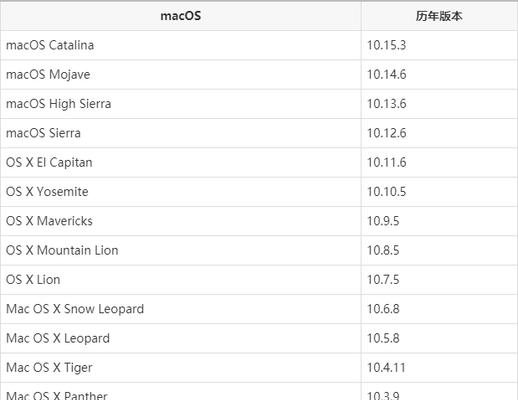518x400 pixels.
Task: Click the macOS column header
Action: tap(181, 16)
